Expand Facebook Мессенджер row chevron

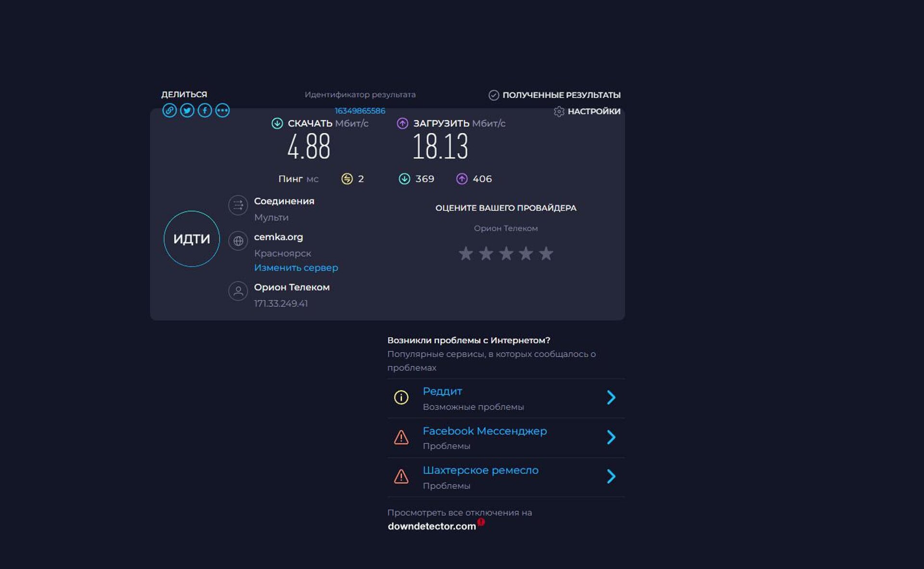[x=611, y=437]
